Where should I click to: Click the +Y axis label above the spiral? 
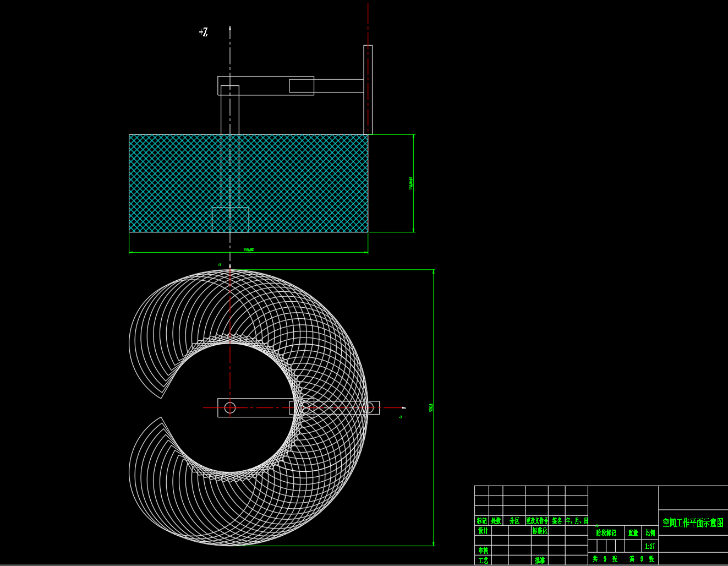coord(220,265)
